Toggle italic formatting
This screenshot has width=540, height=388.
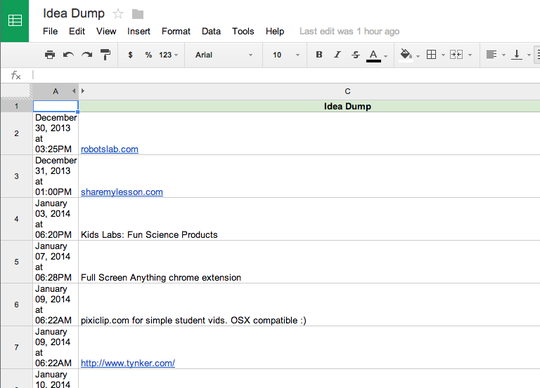[338, 55]
